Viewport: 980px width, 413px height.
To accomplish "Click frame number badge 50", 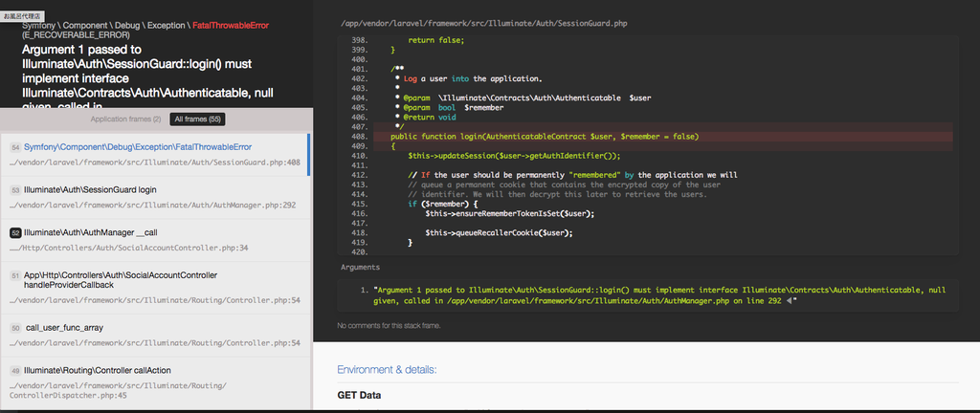I will coord(15,328).
